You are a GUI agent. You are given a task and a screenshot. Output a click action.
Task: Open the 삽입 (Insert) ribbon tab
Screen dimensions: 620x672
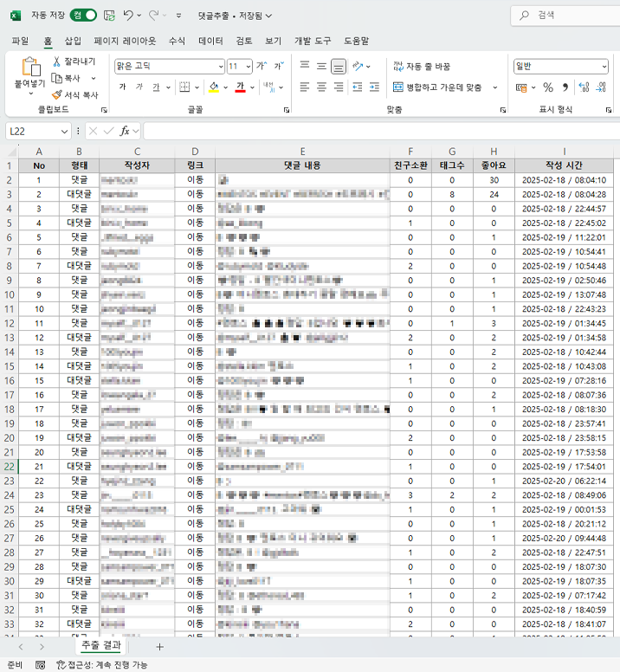click(x=73, y=41)
